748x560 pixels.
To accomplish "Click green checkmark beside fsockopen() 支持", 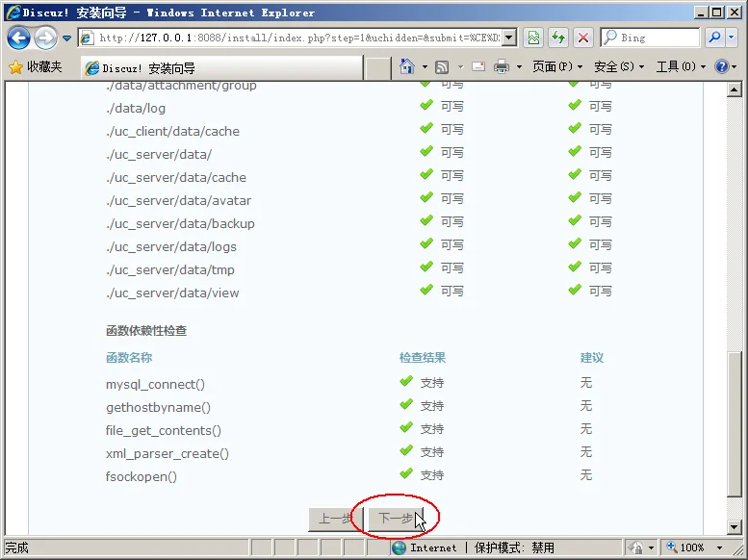I will [x=406, y=473].
